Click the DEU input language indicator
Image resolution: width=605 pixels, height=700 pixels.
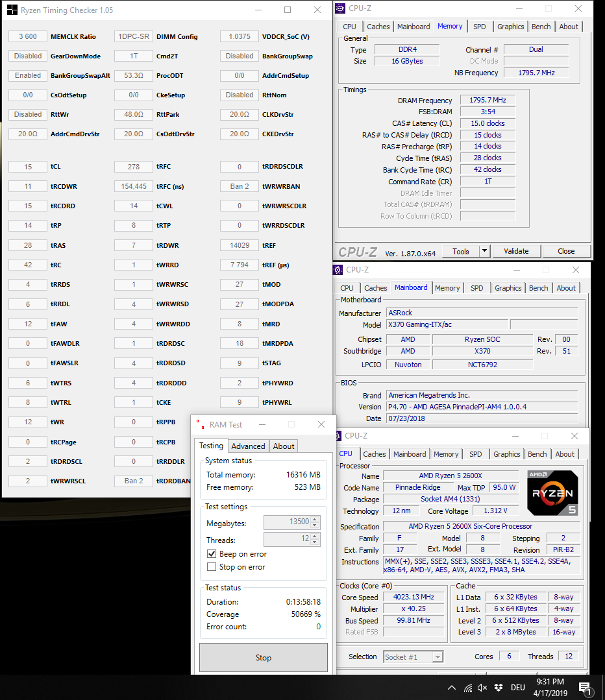(518, 688)
